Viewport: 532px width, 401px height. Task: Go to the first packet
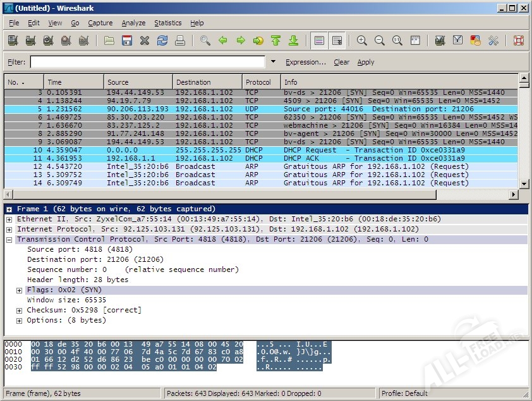coord(275,40)
